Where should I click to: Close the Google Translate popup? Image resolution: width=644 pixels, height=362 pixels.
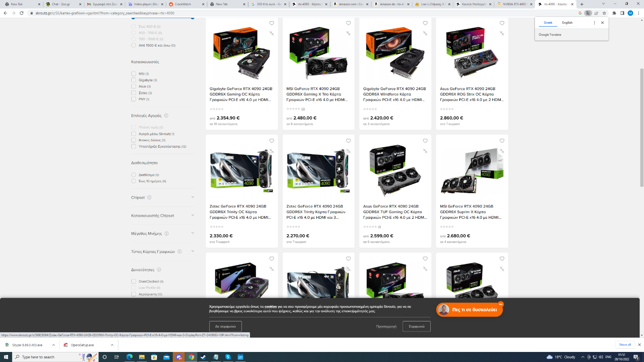pyautogui.click(x=603, y=23)
